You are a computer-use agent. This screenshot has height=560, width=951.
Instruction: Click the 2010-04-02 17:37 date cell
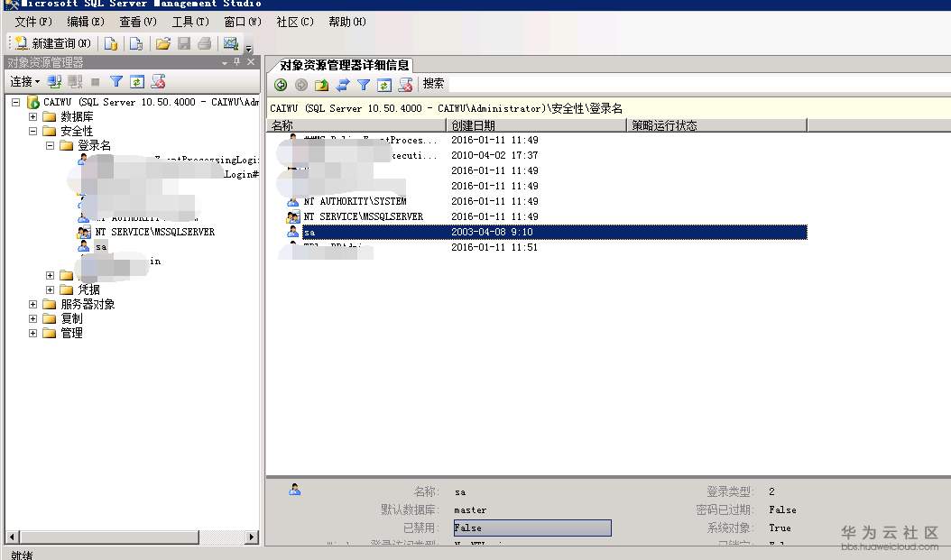[494, 155]
